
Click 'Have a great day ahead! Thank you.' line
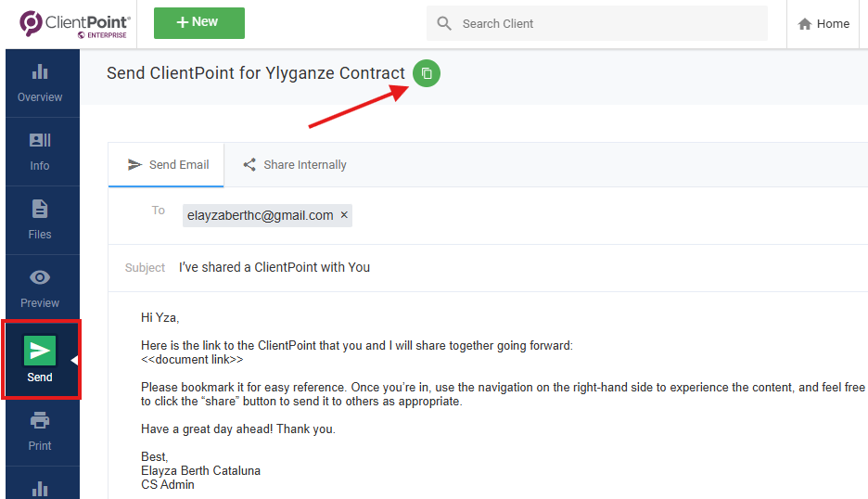point(238,429)
